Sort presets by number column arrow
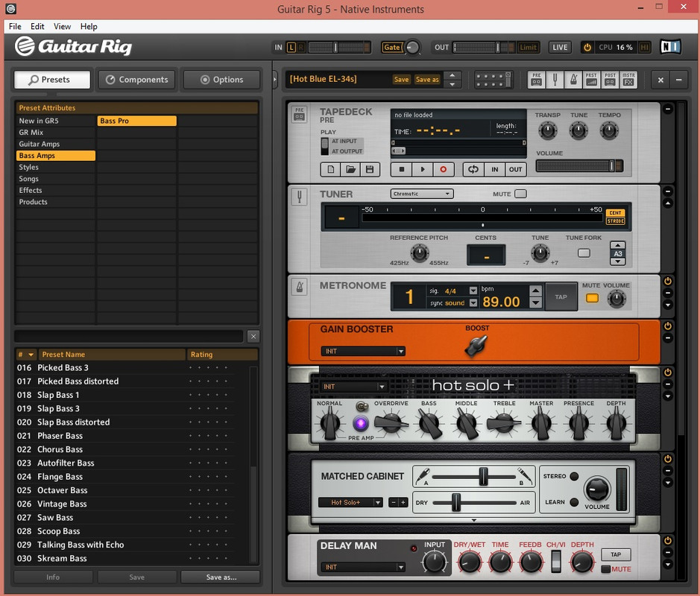This screenshot has height=596, width=700. click(x=31, y=355)
